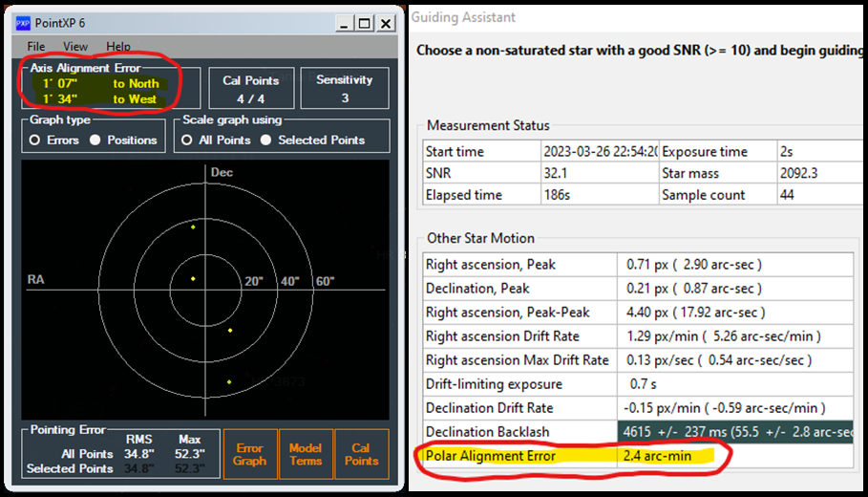This screenshot has width=868, height=497.
Task: Click the Sensitivity 3 box
Action: pyautogui.click(x=344, y=89)
